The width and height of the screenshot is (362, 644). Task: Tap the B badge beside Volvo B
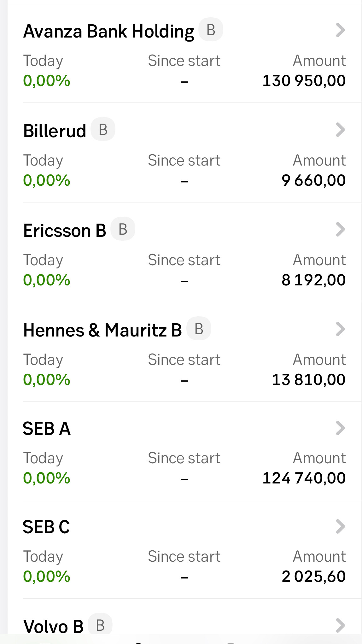(x=100, y=625)
